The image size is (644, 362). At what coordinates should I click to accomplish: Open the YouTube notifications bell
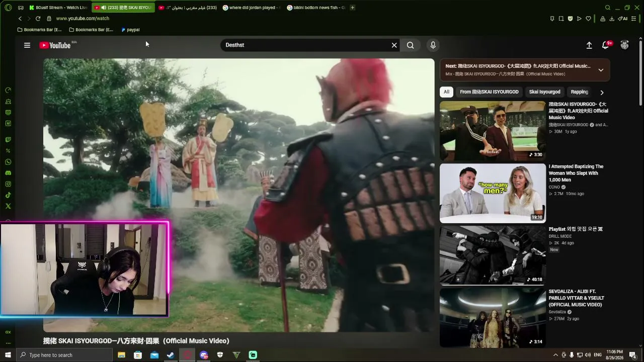[x=606, y=45]
